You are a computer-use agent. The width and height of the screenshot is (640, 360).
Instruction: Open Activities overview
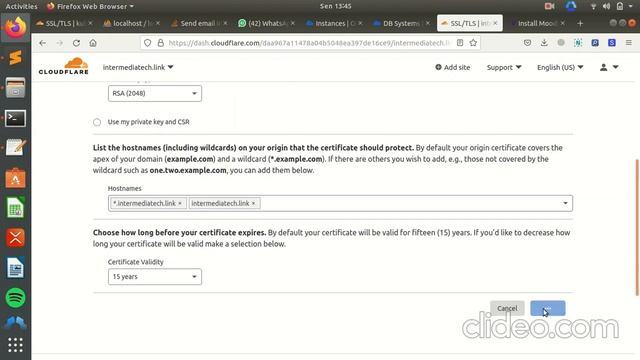point(21,6)
